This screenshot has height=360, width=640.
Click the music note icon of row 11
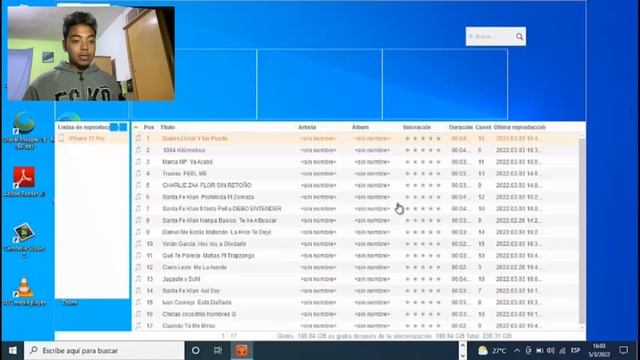(138, 256)
